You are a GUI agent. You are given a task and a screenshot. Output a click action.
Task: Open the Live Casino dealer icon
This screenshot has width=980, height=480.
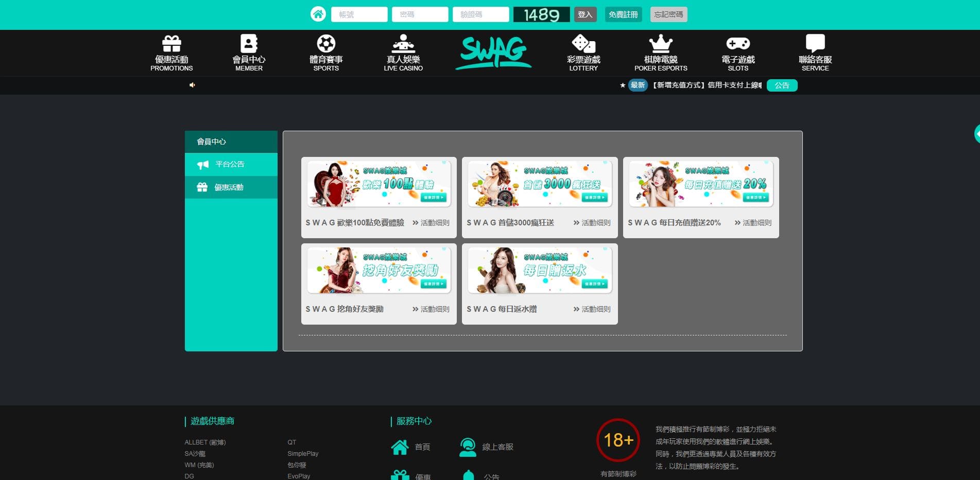pyautogui.click(x=403, y=44)
